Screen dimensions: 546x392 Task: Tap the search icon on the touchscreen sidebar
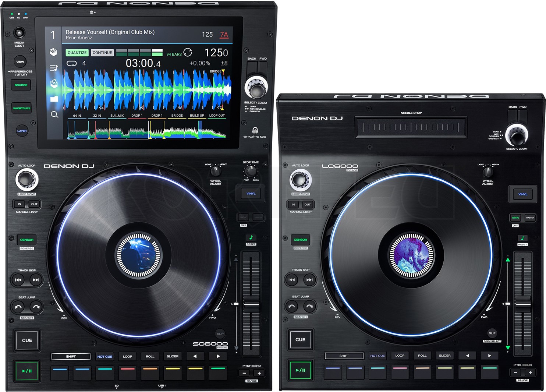tap(54, 114)
